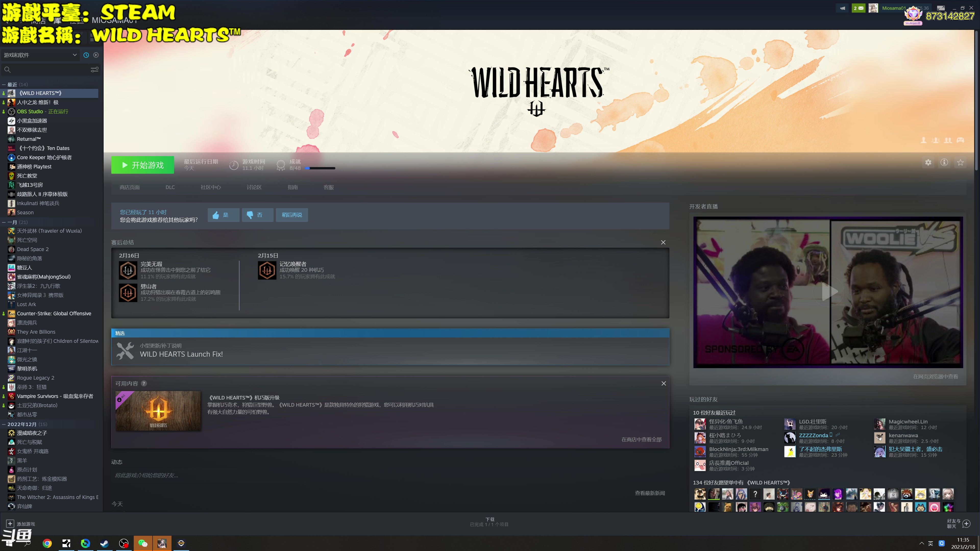Select Rogue Legacy 2 in library
980x551 pixels.
[50, 378]
